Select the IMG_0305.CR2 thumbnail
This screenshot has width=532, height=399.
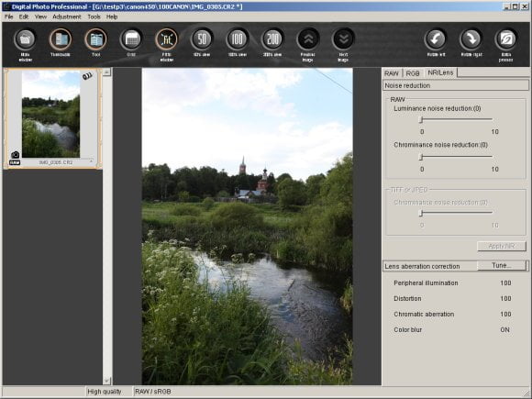point(50,118)
